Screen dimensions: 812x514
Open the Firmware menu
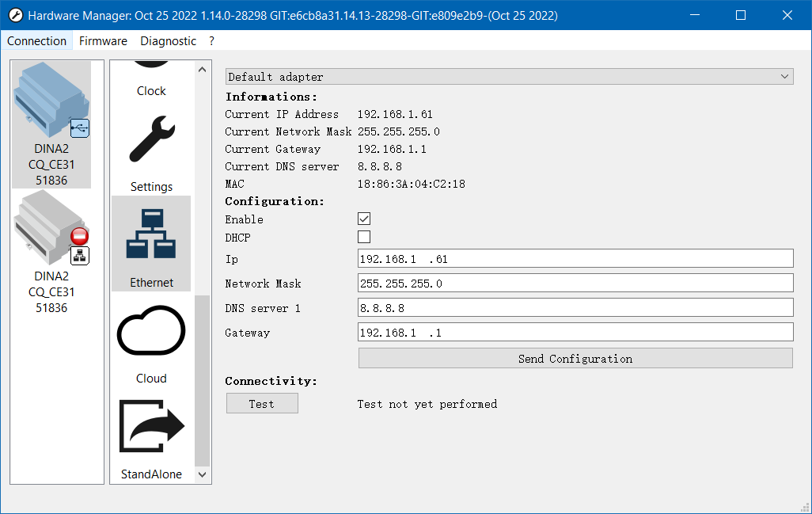point(103,41)
